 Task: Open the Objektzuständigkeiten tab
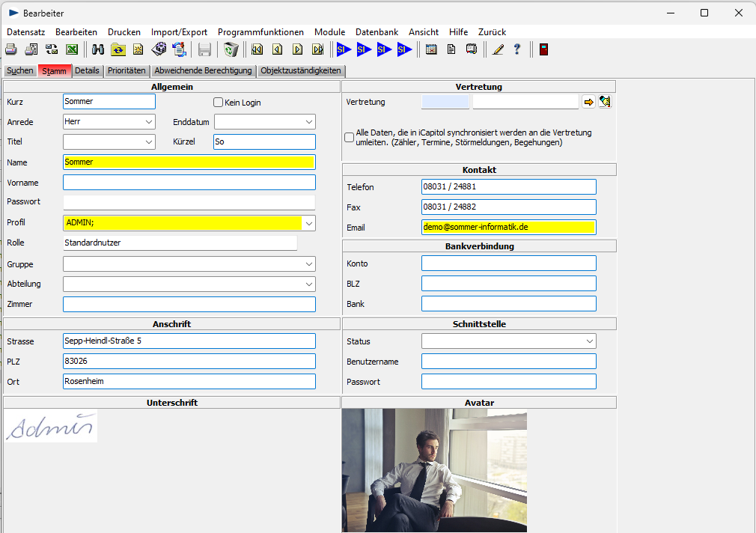click(x=301, y=71)
